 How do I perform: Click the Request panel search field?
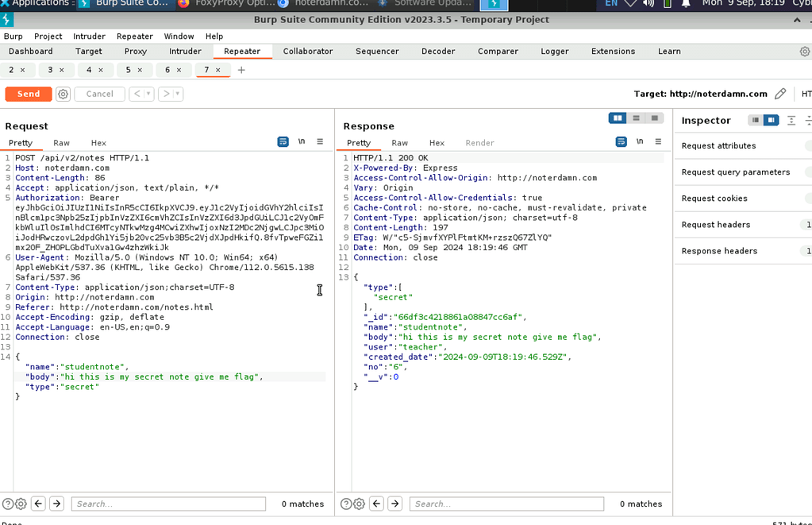pyautogui.click(x=168, y=504)
